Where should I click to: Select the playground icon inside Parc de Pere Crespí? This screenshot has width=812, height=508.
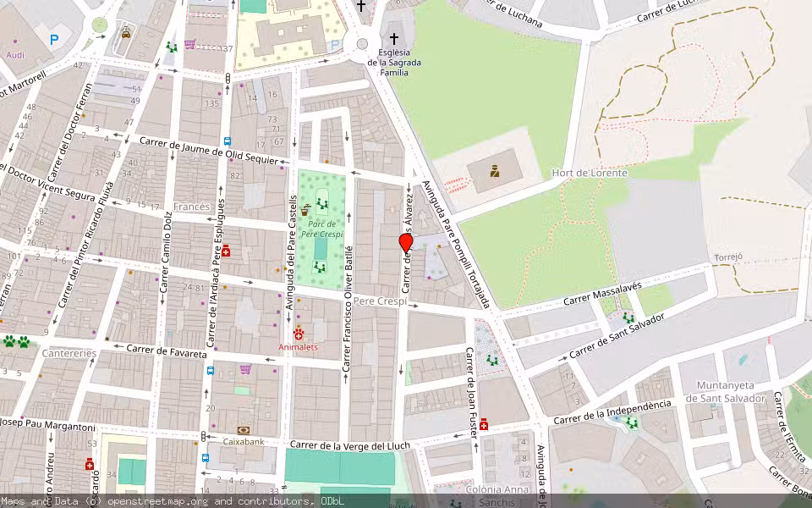click(323, 203)
